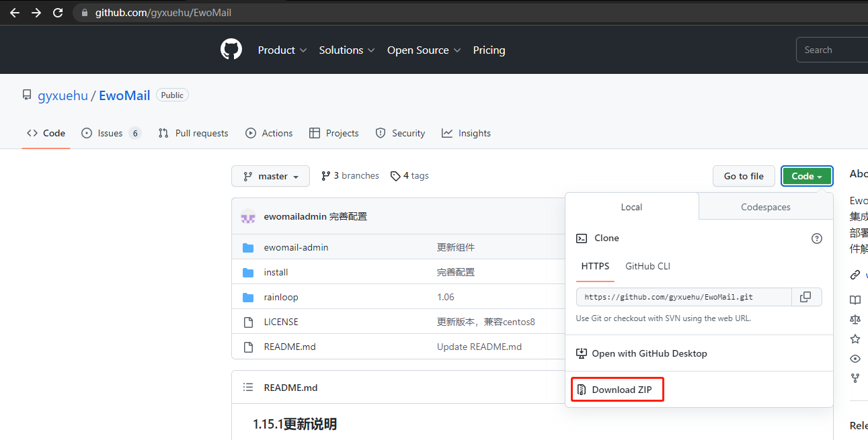Select the clone URL text field
Image resolution: width=868 pixels, height=440 pixels.
tap(684, 297)
